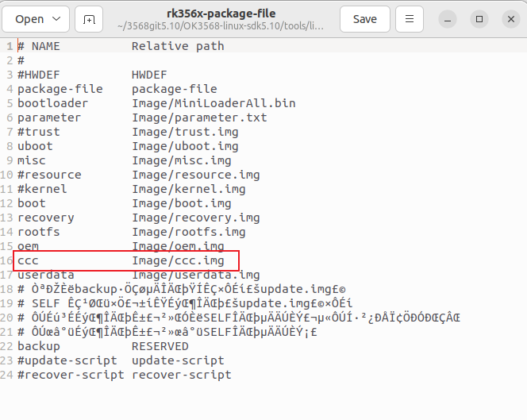Click the Image/userdata.img path

coord(195,275)
